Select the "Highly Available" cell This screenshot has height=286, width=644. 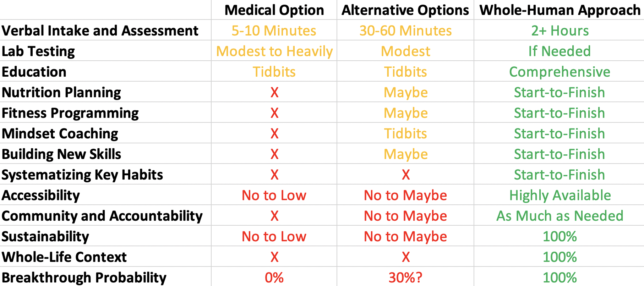(560, 195)
